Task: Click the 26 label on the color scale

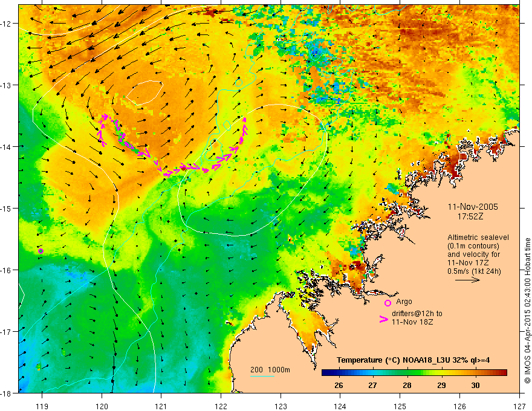Action: [339, 386]
